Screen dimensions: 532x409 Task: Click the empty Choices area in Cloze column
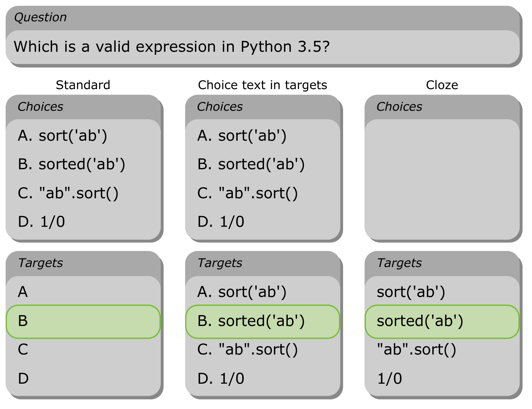pos(442,179)
